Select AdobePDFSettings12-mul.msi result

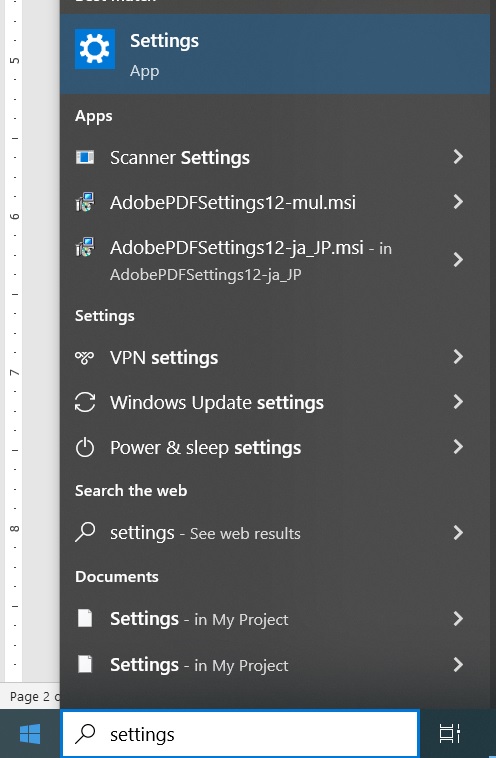(275, 202)
